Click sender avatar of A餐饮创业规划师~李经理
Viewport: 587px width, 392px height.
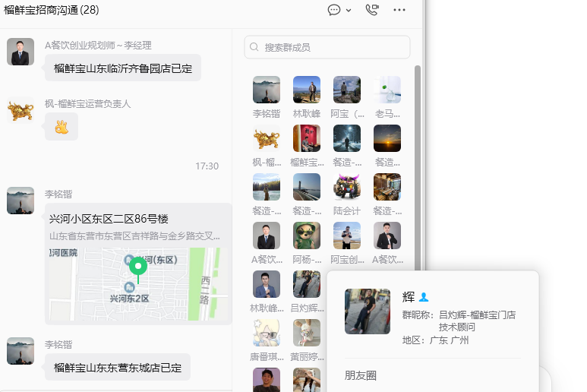(21, 52)
